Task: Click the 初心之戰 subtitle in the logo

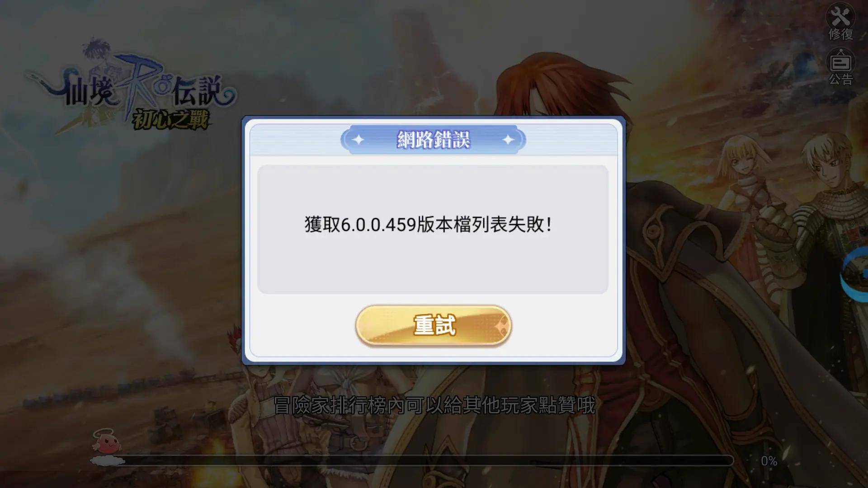Action: [170, 120]
